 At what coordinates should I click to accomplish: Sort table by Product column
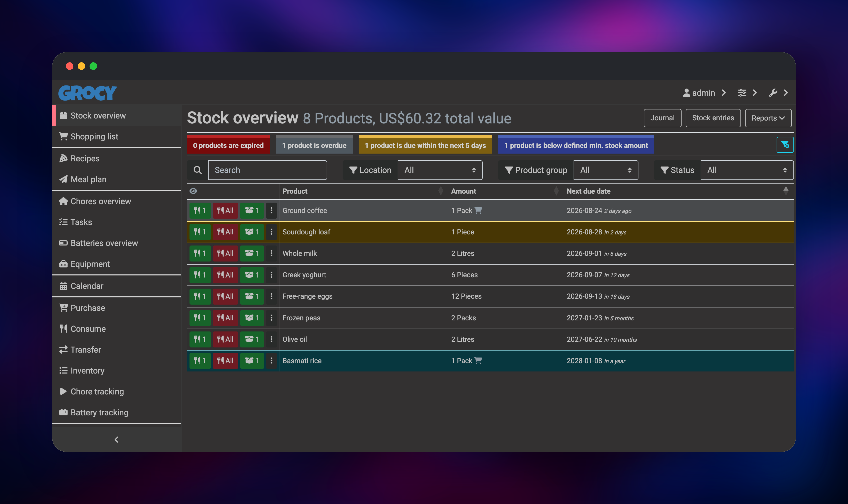click(x=363, y=191)
